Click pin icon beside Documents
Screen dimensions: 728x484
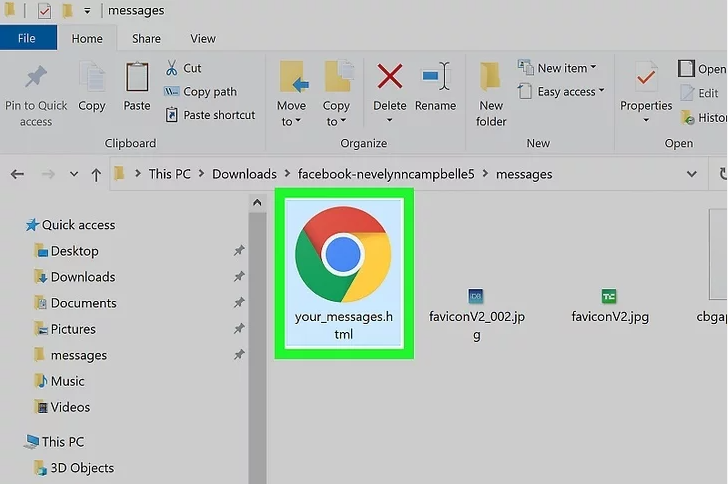[239, 303]
